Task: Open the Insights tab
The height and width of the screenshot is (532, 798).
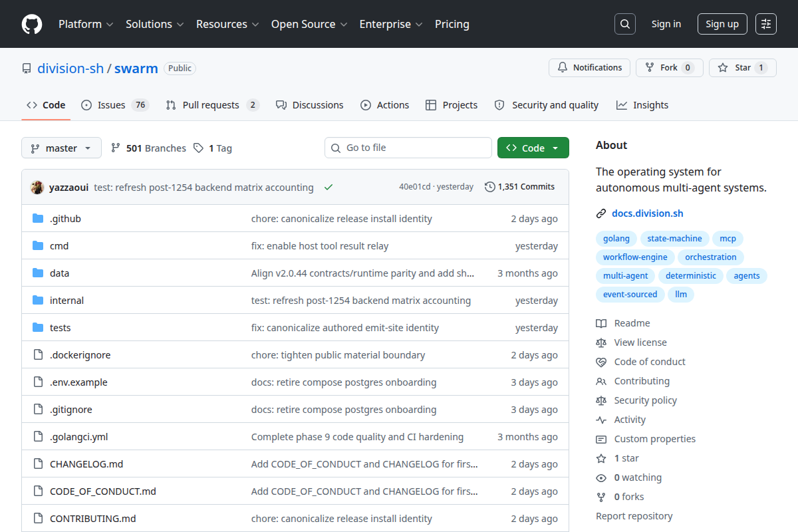Action: (x=642, y=105)
